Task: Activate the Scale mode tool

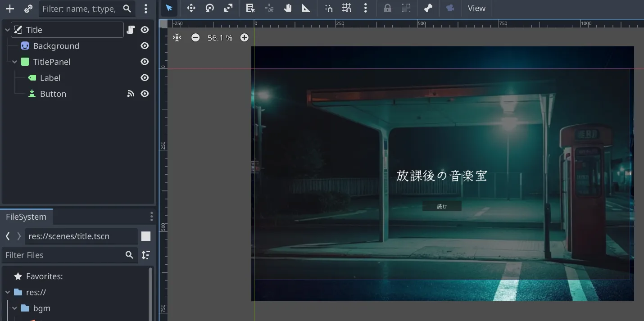Action: pyautogui.click(x=228, y=8)
